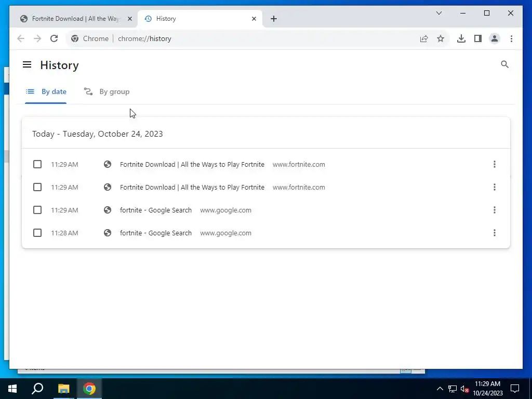532x399 pixels.
Task: Reload the current page
Action: pos(54,38)
